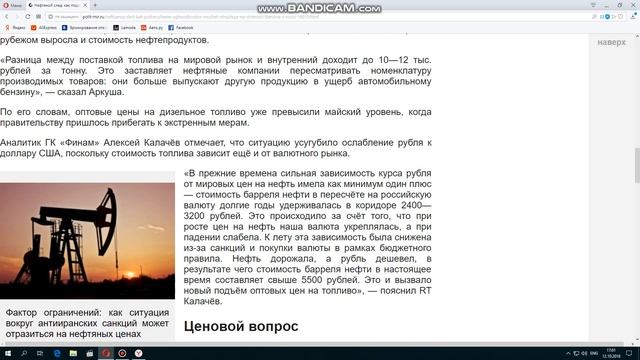640x360 pixels.
Task: Open the Lamoda bookmark
Action: coord(124,28)
